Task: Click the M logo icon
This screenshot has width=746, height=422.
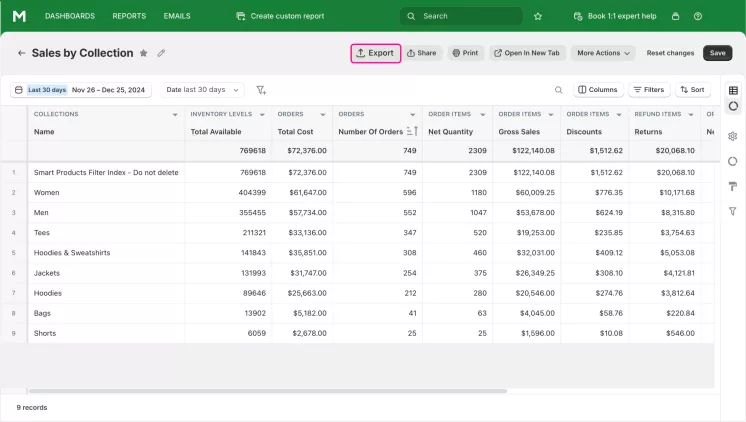Action: pyautogui.click(x=19, y=16)
